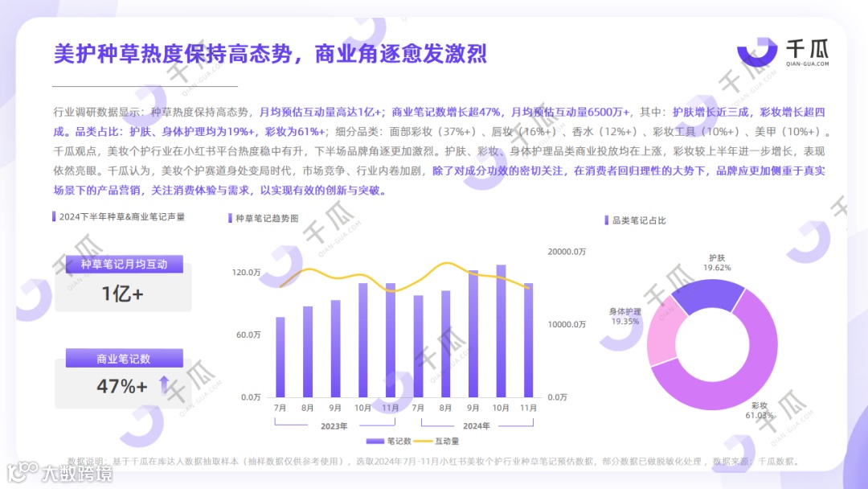Click the 笔记数 legend text
The height and width of the screenshot is (489, 868).
tap(399, 442)
